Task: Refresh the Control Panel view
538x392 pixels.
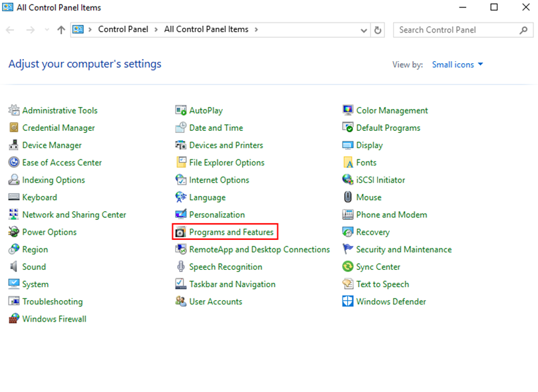Action: coord(378,30)
